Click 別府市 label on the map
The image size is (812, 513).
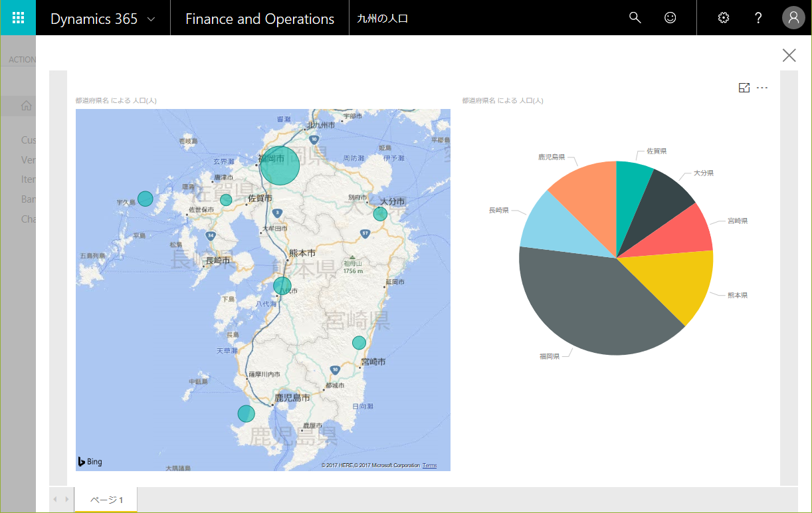[357, 198]
